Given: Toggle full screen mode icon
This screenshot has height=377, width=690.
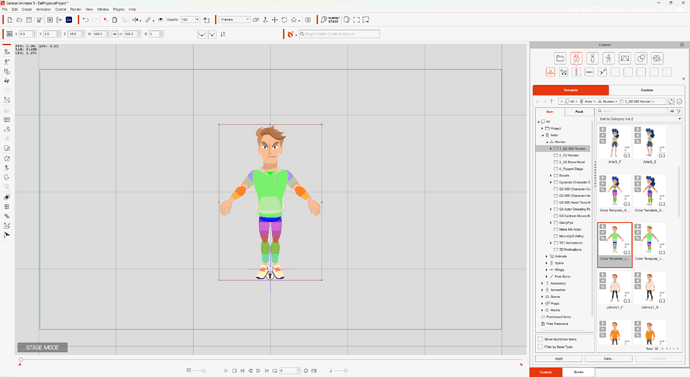Looking at the screenshot, I should point(356,20).
